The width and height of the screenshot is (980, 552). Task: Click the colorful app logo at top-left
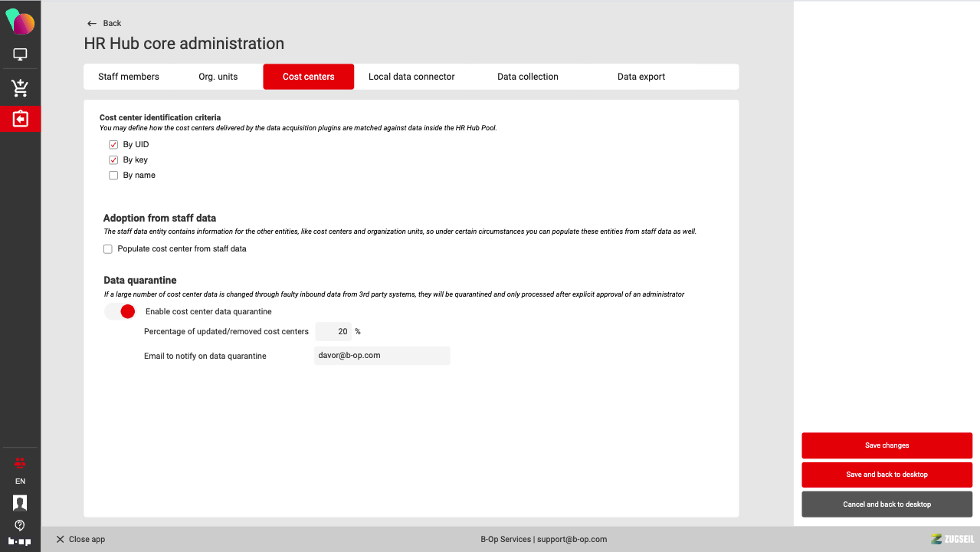[x=20, y=22]
